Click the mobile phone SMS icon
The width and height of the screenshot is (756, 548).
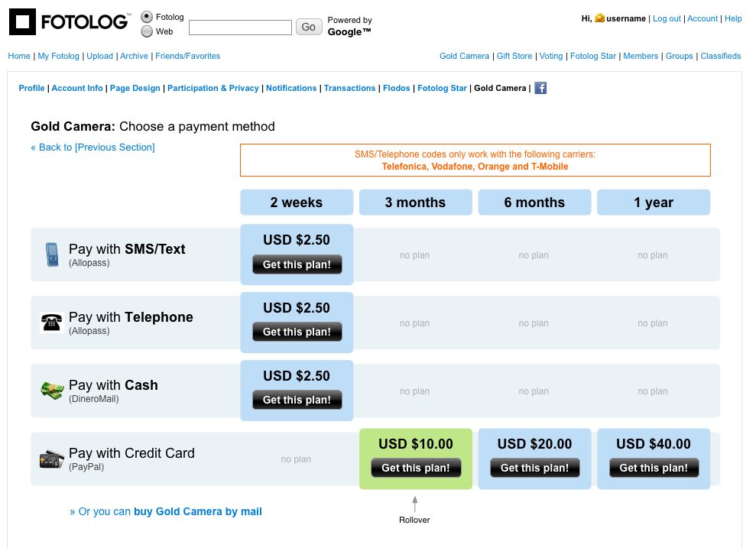pyautogui.click(x=52, y=255)
